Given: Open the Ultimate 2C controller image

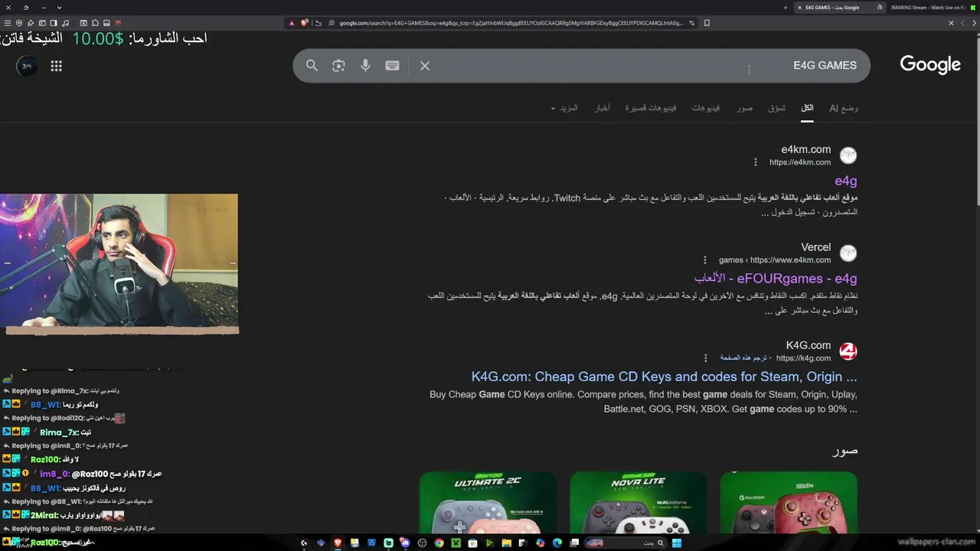Looking at the screenshot, I should [x=488, y=503].
